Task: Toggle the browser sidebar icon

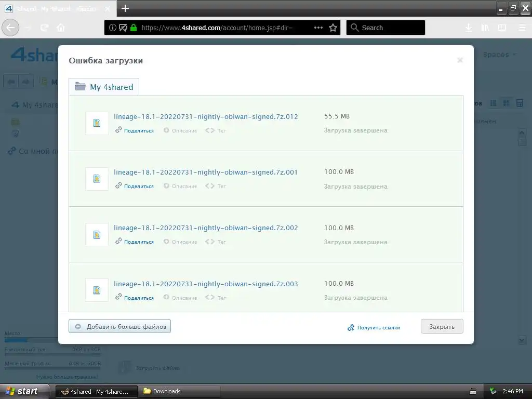Action: tap(502, 28)
